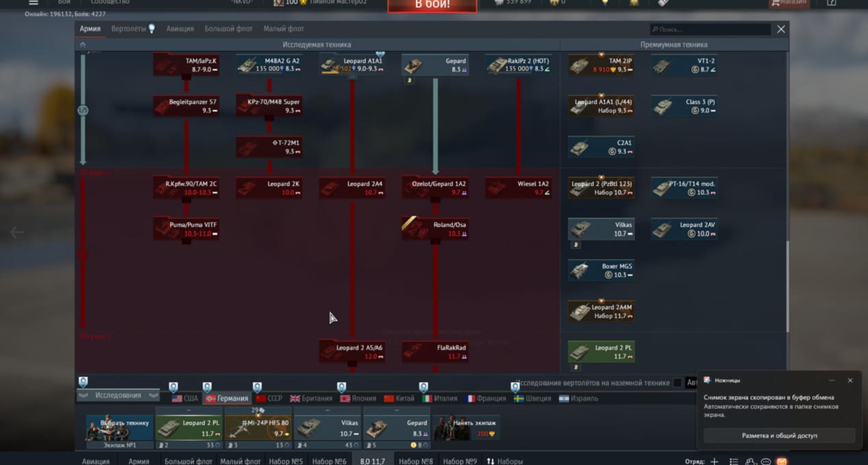Expand the Исследования dropdown panel
The image size is (868, 465).
(118, 395)
